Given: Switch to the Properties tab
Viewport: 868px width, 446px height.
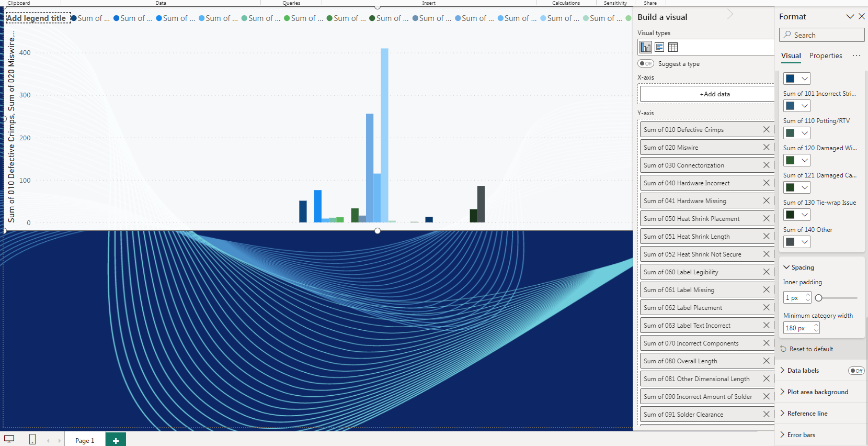Looking at the screenshot, I should point(826,55).
